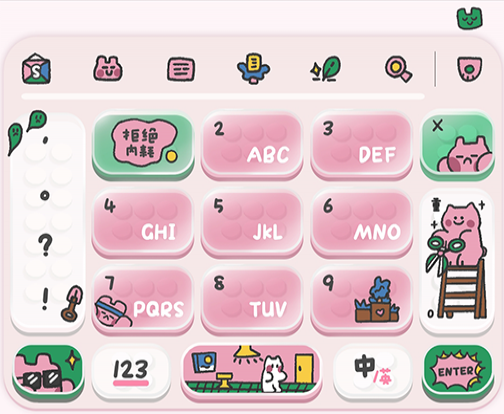This screenshot has height=414, width=504.
Task: Open the pink bunny emoji panel
Action: click(108, 69)
